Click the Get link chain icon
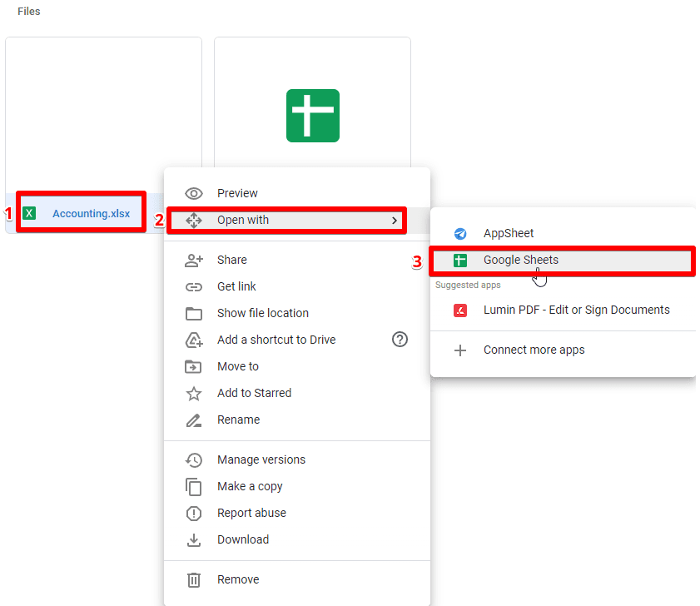 pyautogui.click(x=193, y=286)
